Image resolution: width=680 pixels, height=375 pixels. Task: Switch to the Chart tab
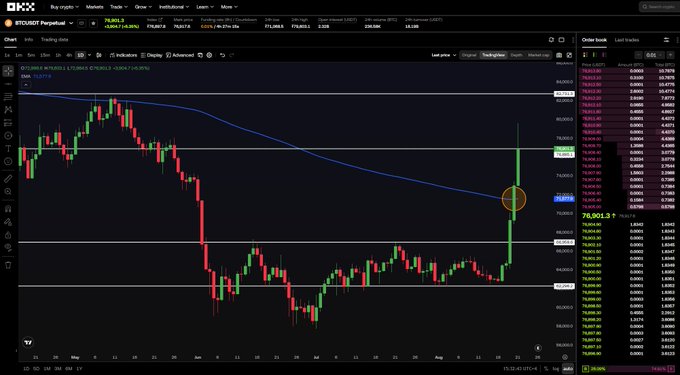point(10,39)
